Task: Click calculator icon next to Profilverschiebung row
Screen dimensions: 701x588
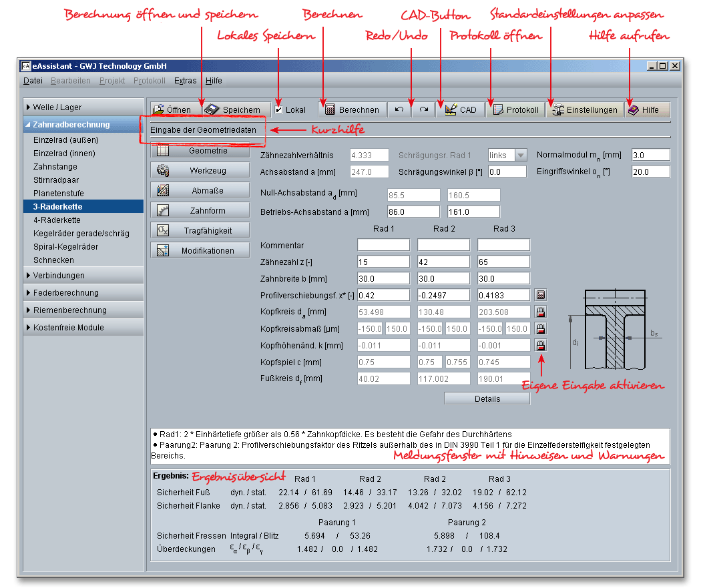Action: coord(541,295)
